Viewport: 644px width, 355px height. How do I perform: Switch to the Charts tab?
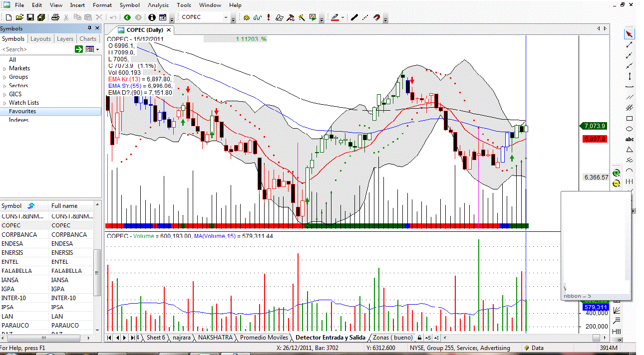88,39
